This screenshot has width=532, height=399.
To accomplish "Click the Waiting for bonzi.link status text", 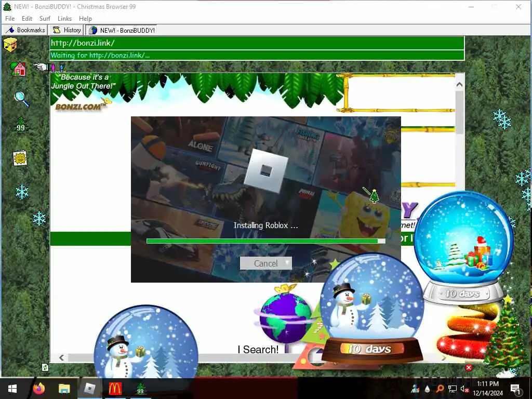I will coord(100,55).
